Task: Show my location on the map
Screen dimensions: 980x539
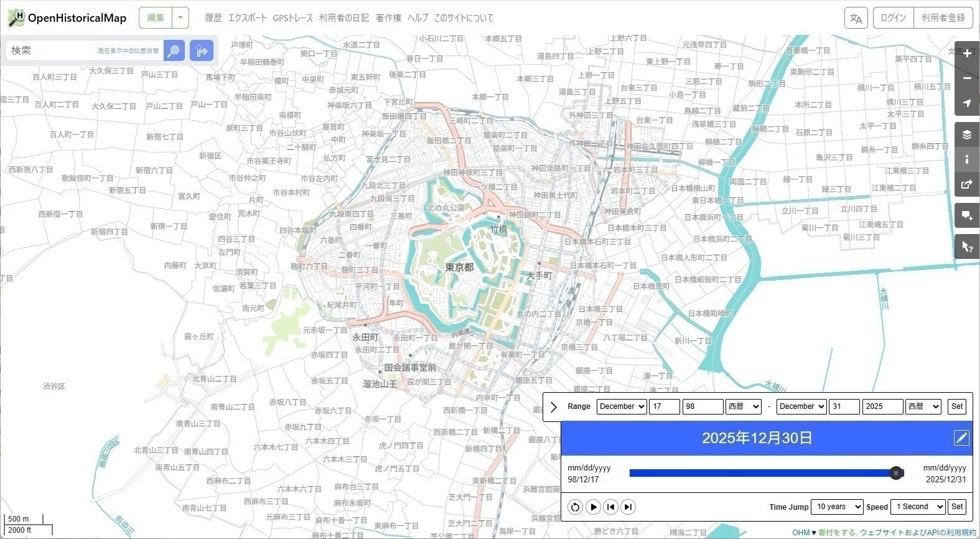Action: [966, 103]
